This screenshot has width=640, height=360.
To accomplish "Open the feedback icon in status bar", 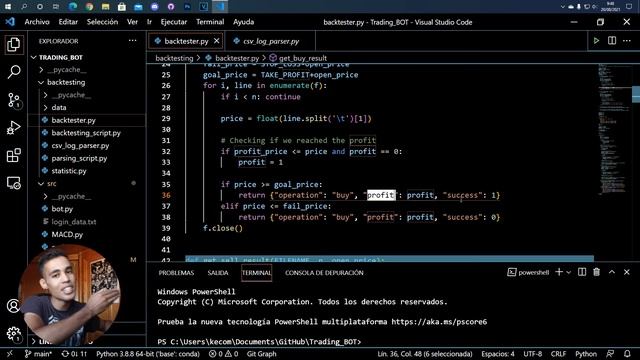I will [x=611, y=354].
